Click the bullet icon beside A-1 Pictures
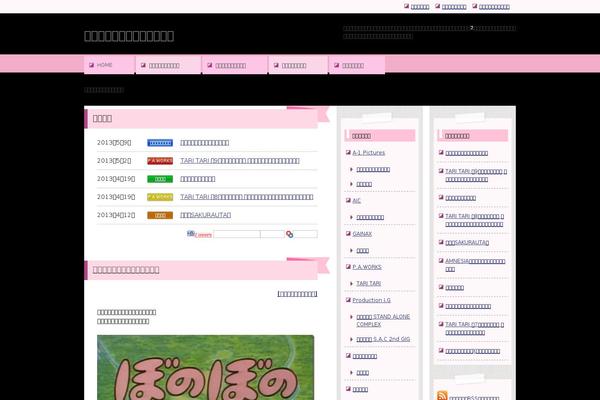 pos(348,152)
